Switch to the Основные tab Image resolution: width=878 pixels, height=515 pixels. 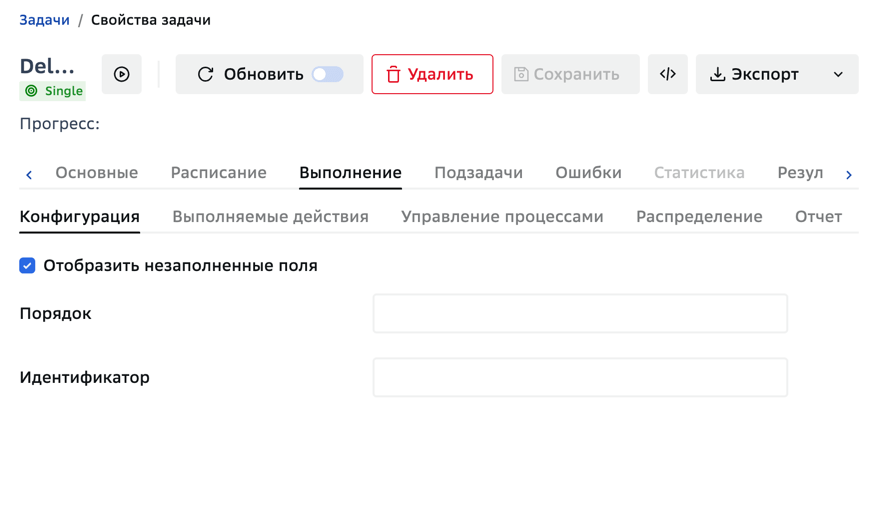pyautogui.click(x=96, y=172)
